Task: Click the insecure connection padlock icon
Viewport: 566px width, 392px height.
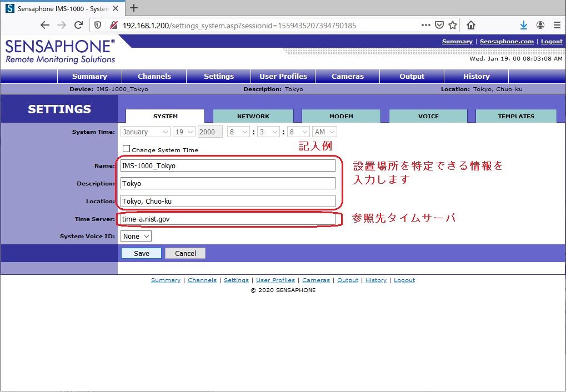Action: click(114, 26)
